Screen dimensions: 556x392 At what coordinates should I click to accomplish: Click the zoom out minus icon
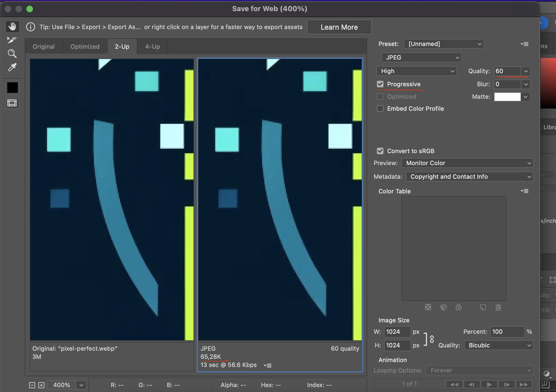pos(32,385)
